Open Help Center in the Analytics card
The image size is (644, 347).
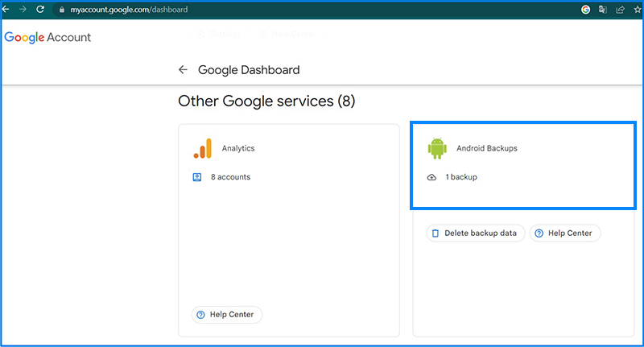[227, 315]
